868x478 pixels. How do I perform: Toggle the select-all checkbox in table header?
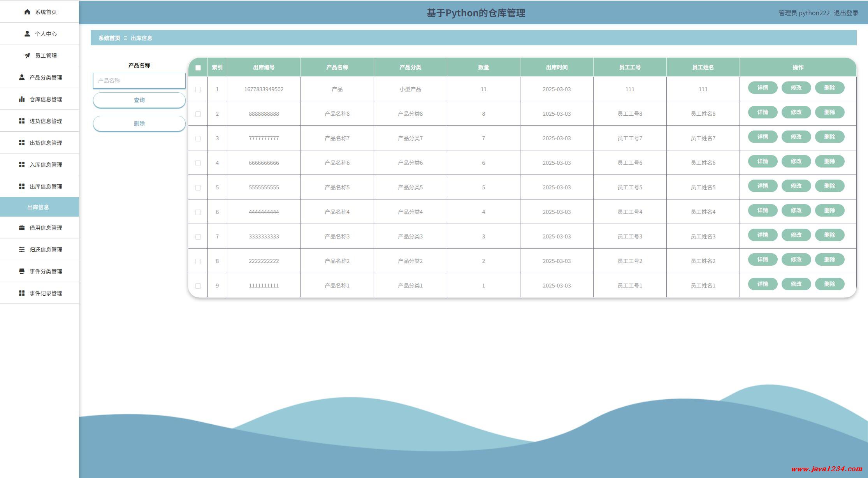coord(198,68)
